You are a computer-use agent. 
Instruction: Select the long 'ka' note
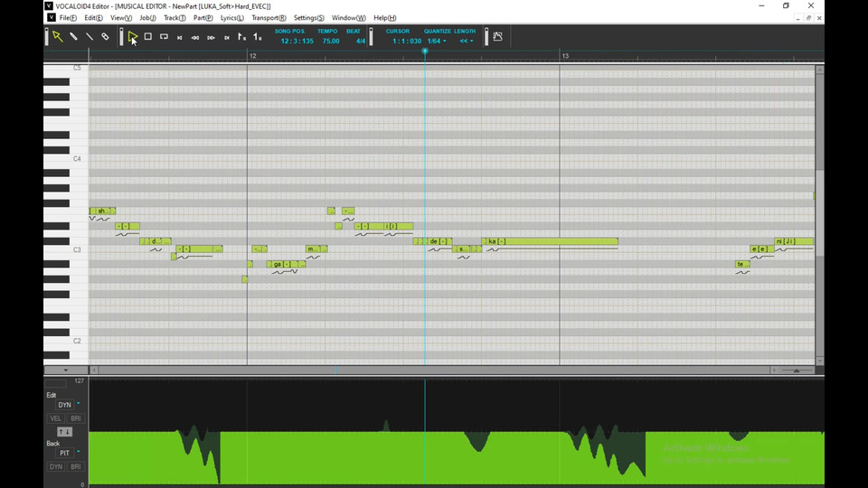click(x=550, y=241)
